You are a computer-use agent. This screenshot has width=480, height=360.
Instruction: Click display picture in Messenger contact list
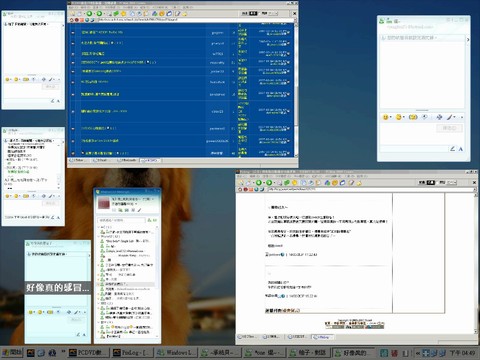click(103, 203)
